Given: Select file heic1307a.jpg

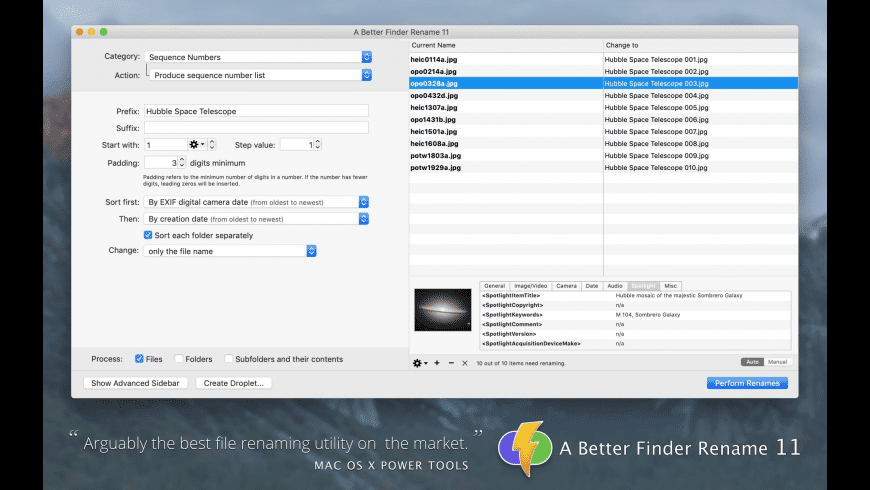Looking at the screenshot, I should (434, 108).
